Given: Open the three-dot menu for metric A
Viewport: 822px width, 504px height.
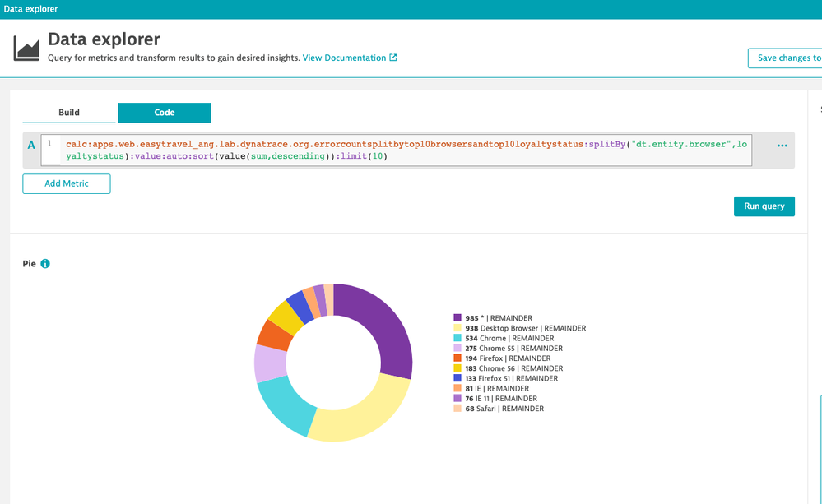Looking at the screenshot, I should tap(782, 146).
